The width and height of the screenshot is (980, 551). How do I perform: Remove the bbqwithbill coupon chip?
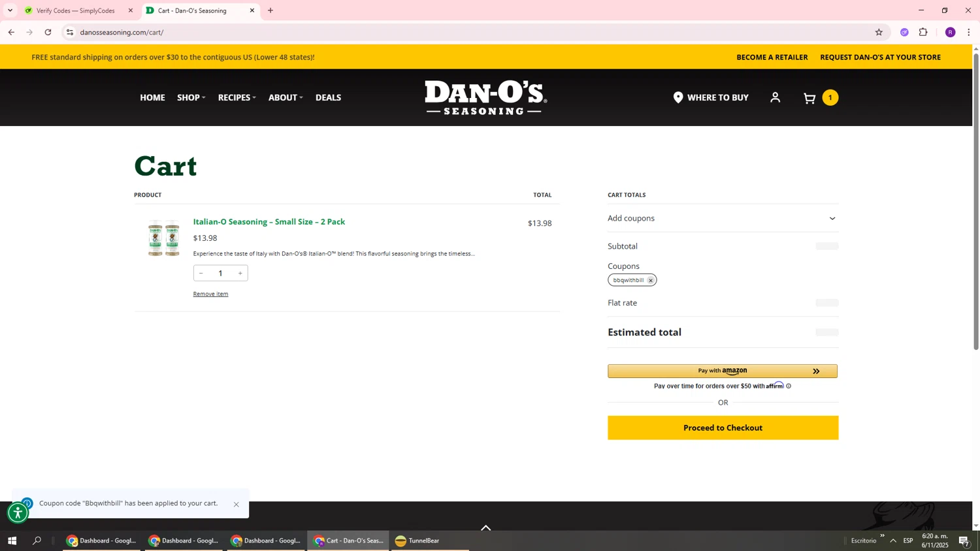click(651, 280)
